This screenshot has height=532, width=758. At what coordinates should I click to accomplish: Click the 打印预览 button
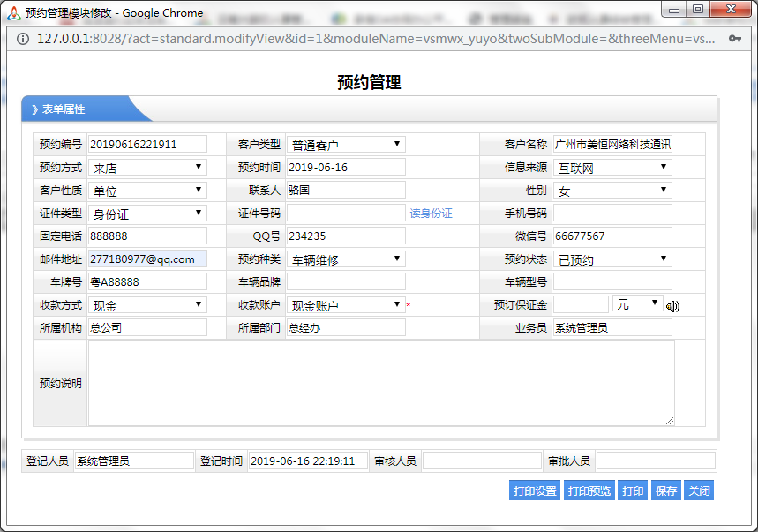[x=587, y=491]
